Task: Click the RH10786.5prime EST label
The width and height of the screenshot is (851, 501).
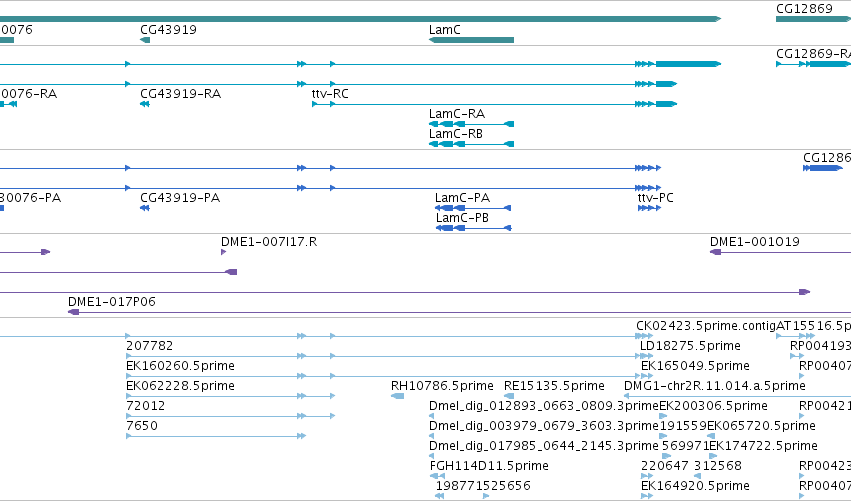Action: 442,386
